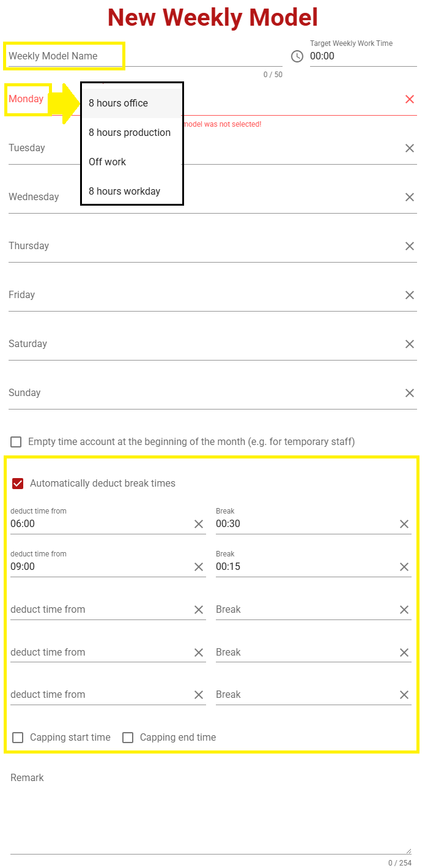Tick the Capping end time checkbox
The image size is (425, 868).
(128, 738)
